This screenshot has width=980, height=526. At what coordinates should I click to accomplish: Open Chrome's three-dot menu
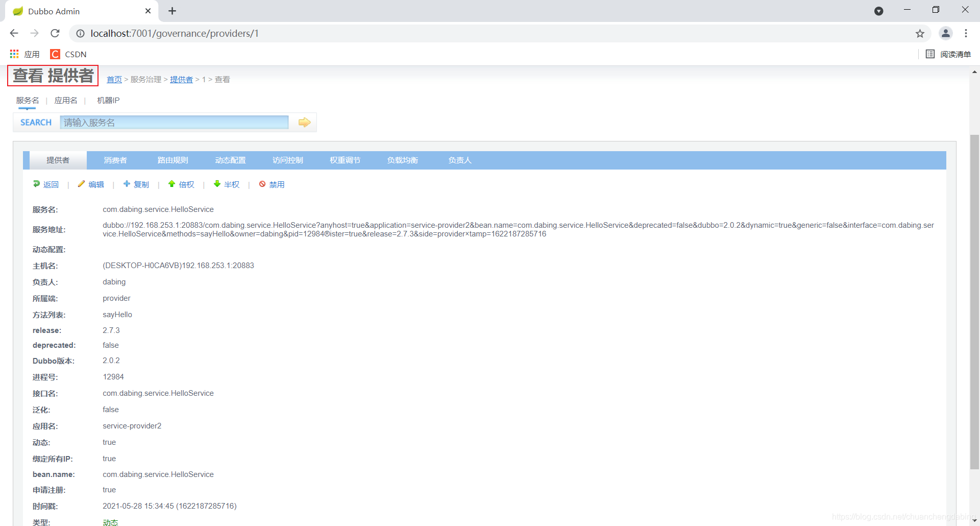(966, 33)
